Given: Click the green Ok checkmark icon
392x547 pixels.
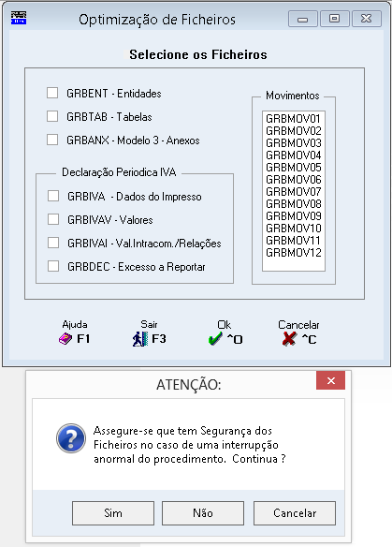Looking at the screenshot, I should (x=215, y=339).
